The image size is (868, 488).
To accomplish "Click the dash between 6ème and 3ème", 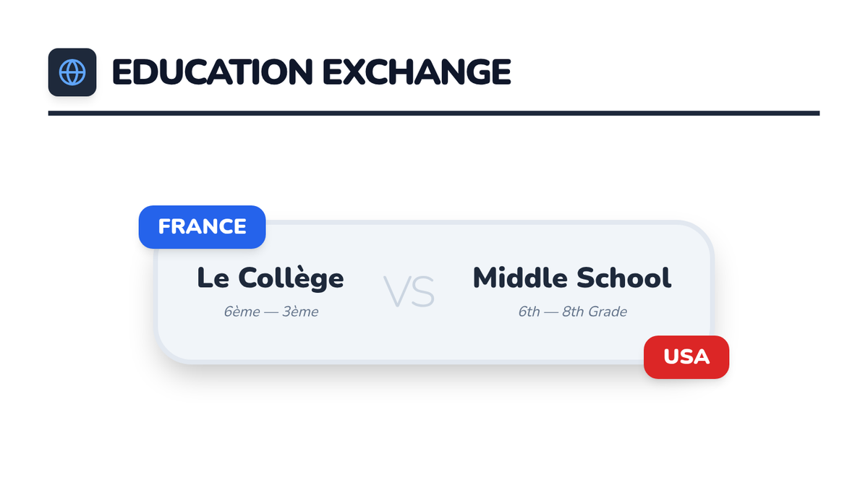I will coord(271,312).
